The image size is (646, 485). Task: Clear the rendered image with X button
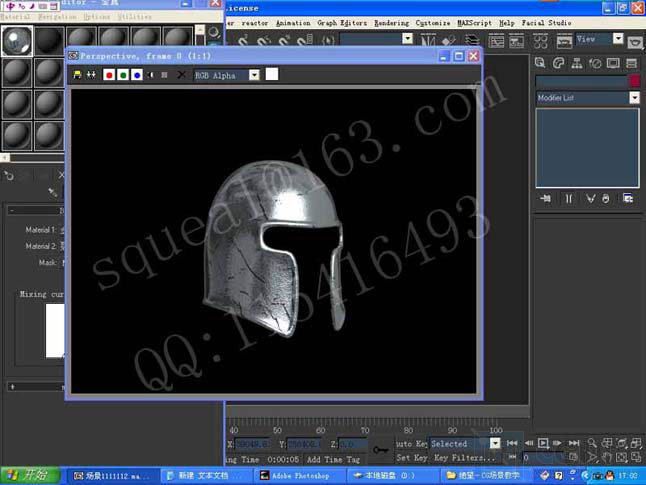[181, 75]
